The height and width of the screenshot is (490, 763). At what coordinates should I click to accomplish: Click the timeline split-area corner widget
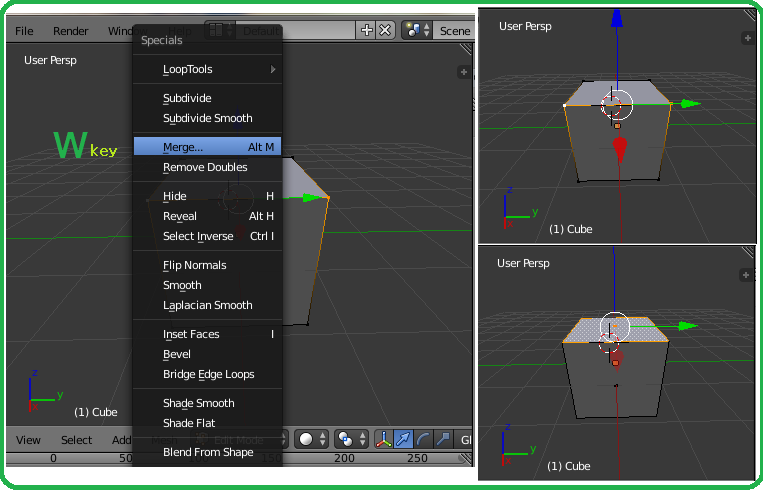tap(466, 459)
